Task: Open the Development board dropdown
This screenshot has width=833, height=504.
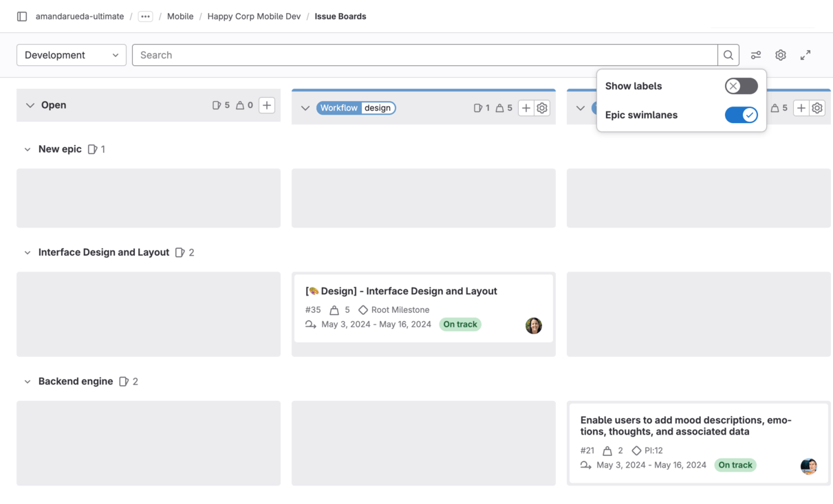Action: pyautogui.click(x=72, y=55)
